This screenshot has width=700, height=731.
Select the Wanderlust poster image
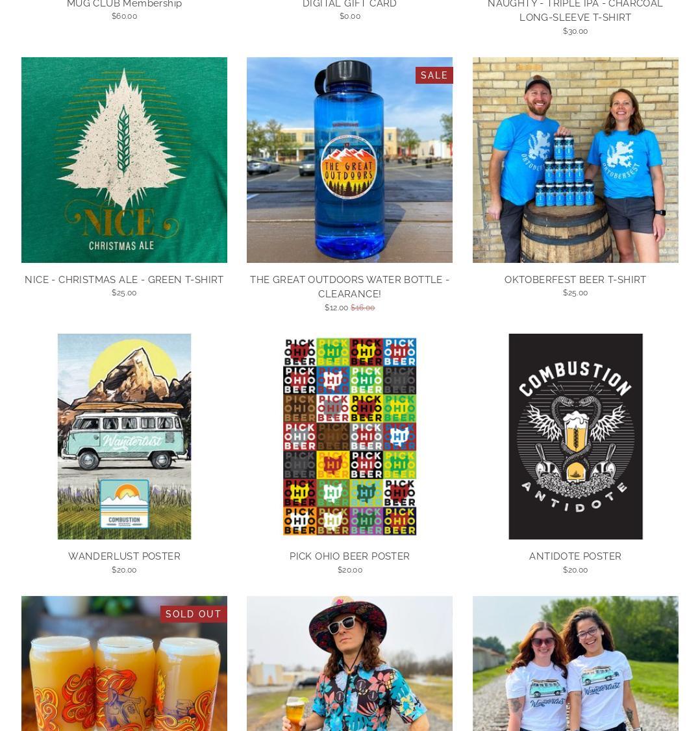pyautogui.click(x=124, y=436)
